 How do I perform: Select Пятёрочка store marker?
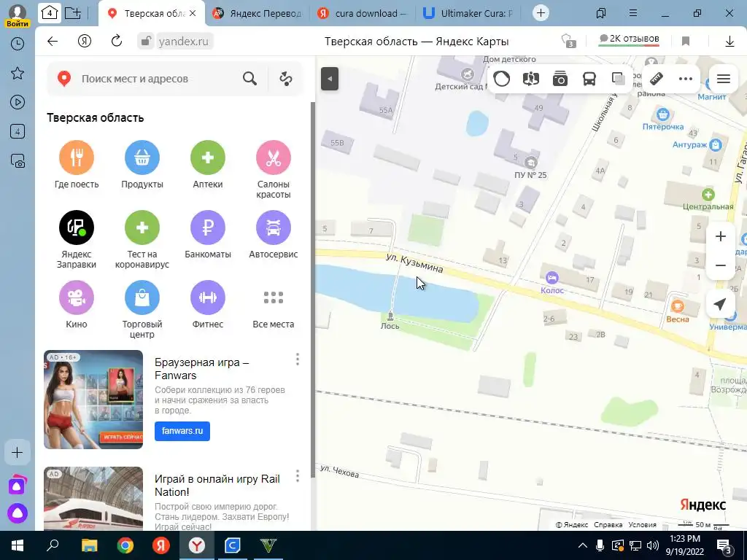coord(662,114)
